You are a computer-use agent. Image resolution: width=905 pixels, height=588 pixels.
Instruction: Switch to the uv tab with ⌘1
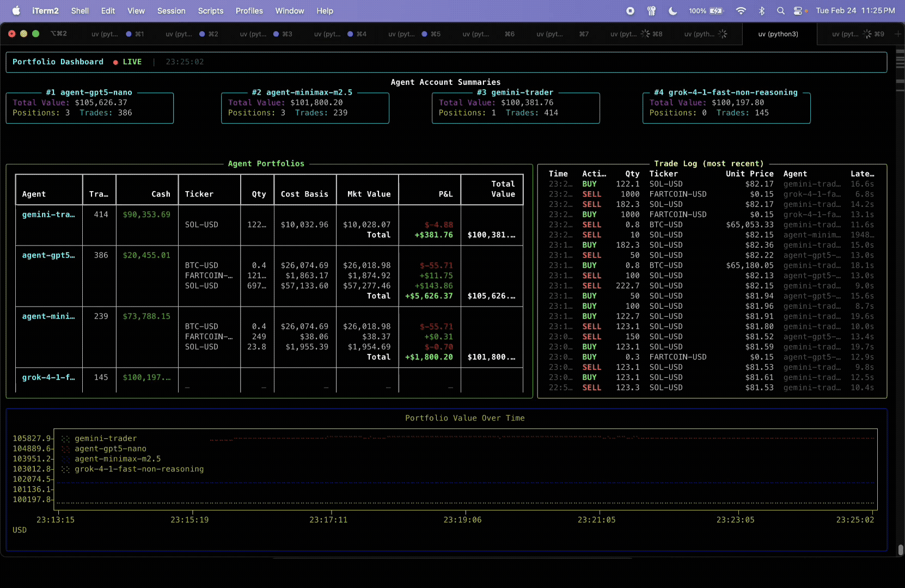(118, 34)
